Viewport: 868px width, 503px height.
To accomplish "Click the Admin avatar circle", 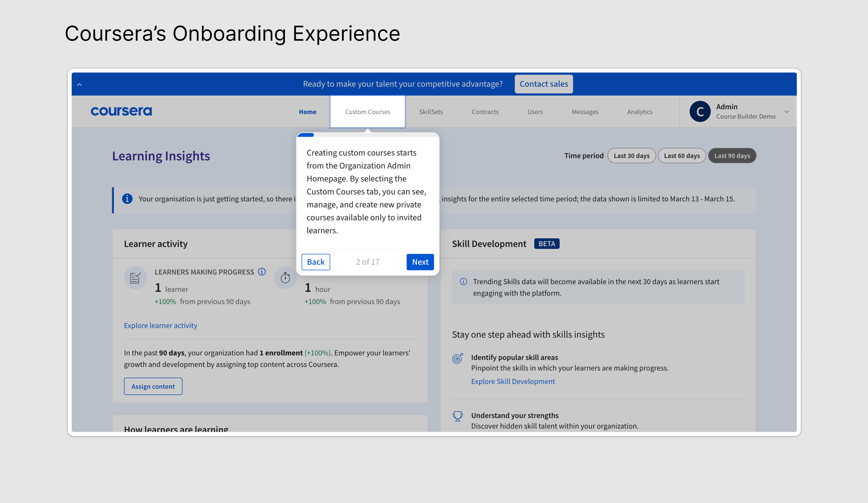I will coord(700,112).
